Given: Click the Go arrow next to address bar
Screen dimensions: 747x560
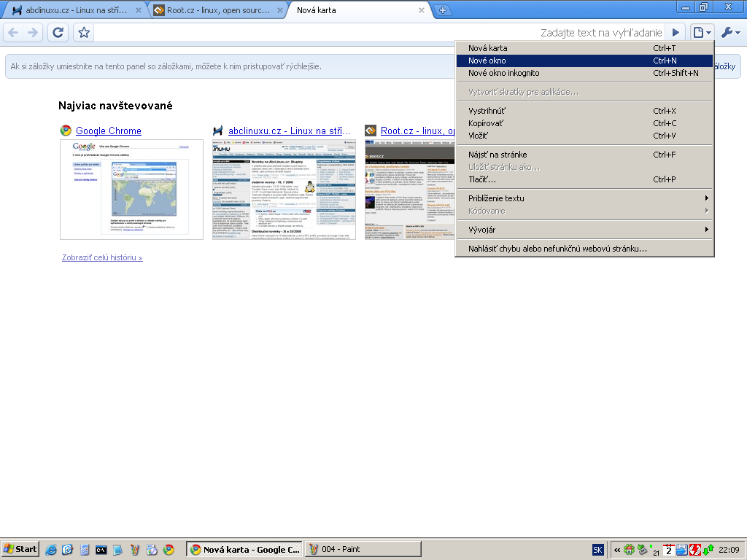Looking at the screenshot, I should [x=676, y=32].
